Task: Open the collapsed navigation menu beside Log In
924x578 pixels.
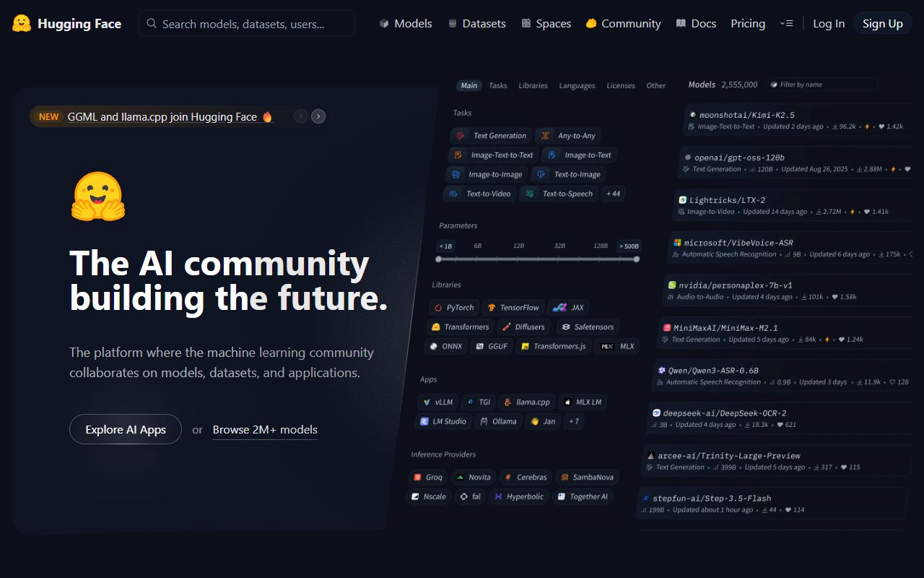Action: click(786, 23)
